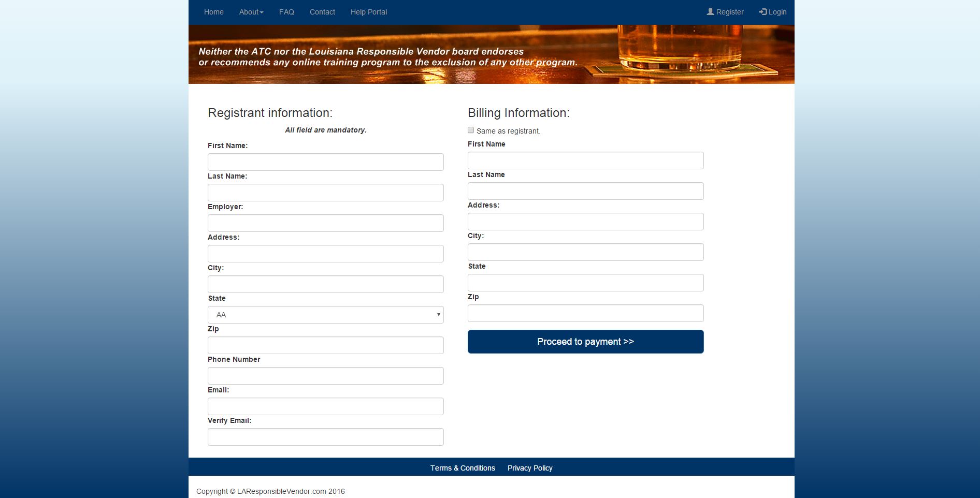The width and height of the screenshot is (980, 498).
Task: Go to the Home page
Action: [x=213, y=12]
